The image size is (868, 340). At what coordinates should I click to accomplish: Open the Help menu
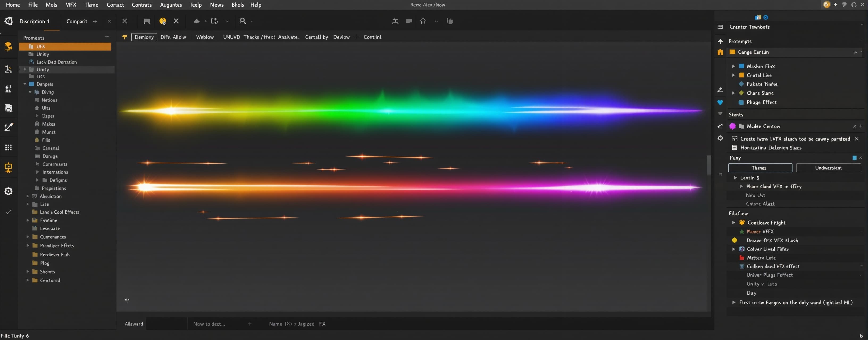click(x=256, y=5)
